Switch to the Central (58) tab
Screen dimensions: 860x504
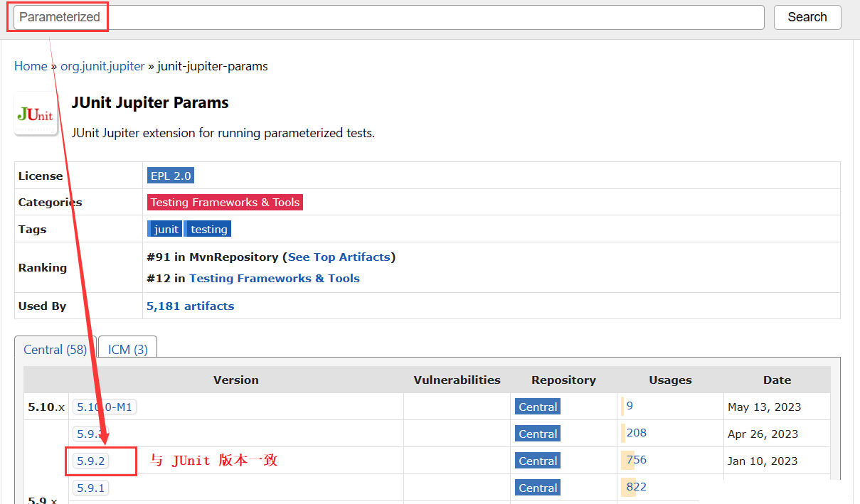(x=55, y=350)
